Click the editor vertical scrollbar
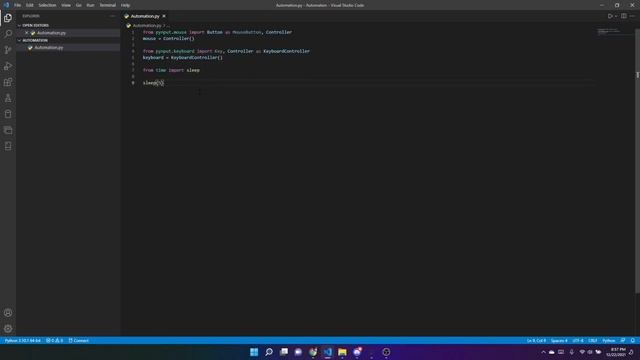Image resolution: width=640 pixels, height=360 pixels. coord(637,160)
